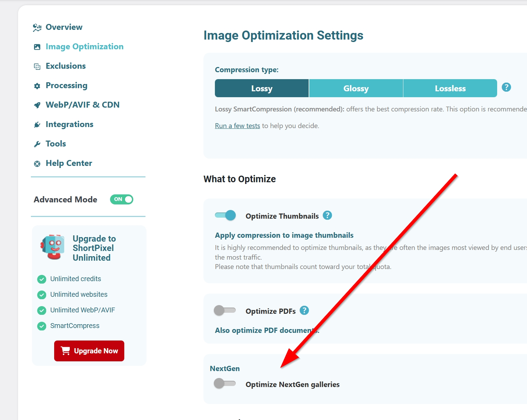Disable the Optimize Thumbnails toggle

[x=225, y=215]
